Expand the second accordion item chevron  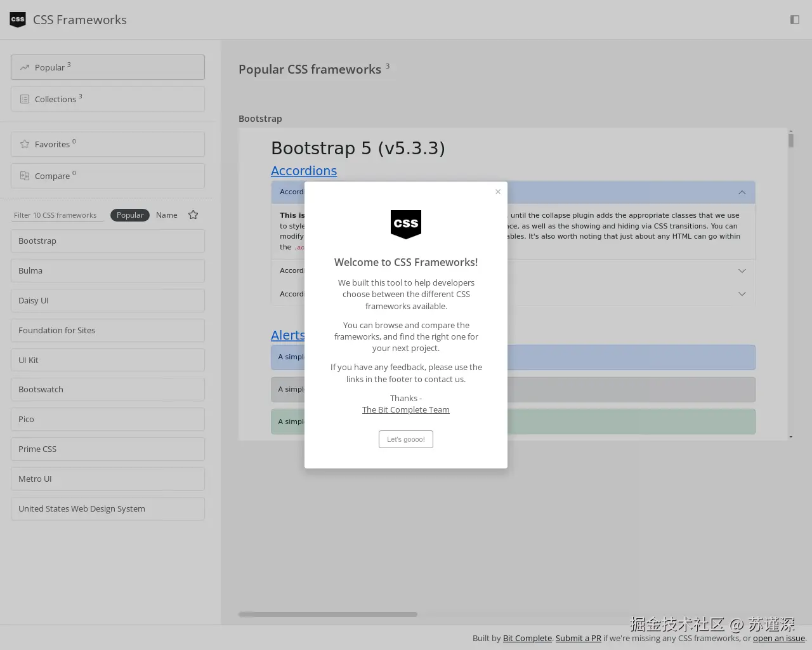coord(742,271)
